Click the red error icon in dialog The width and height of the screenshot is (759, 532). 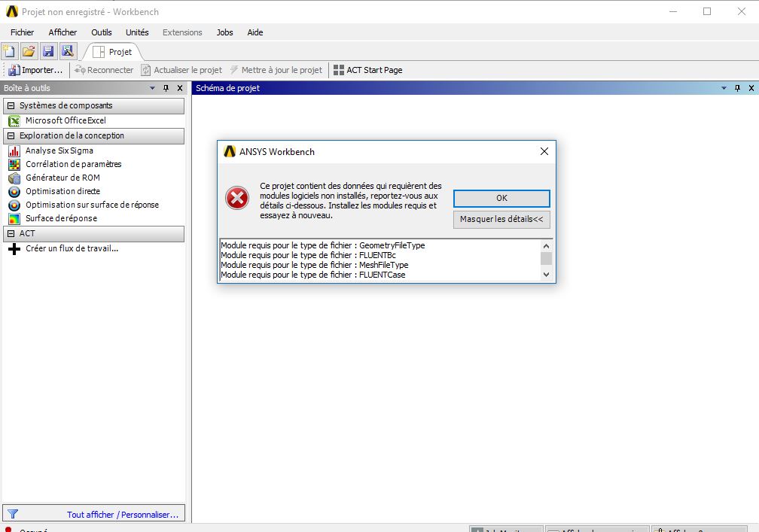click(237, 198)
